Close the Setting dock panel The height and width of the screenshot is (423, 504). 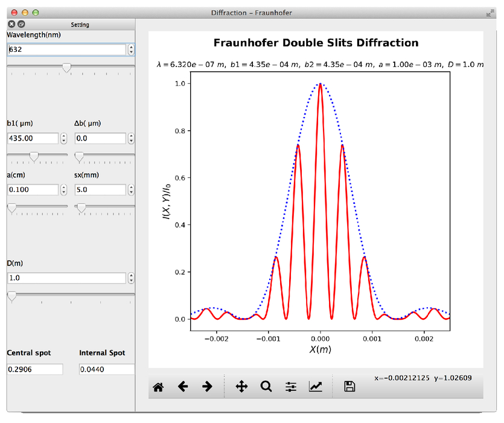pyautogui.click(x=11, y=24)
